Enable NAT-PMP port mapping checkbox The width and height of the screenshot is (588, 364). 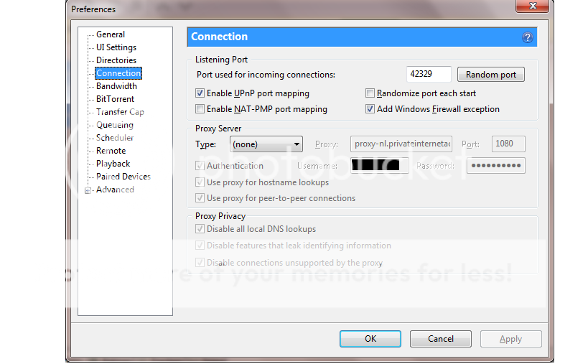[200, 109]
